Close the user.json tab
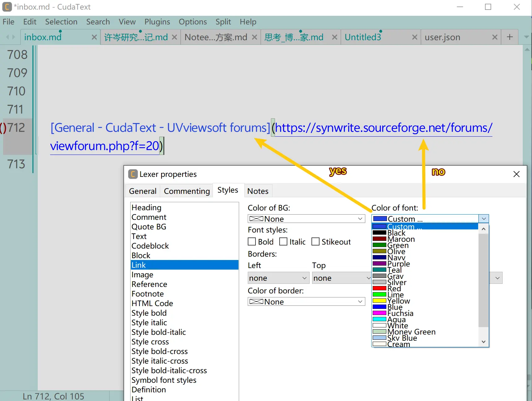532x401 pixels. click(x=495, y=37)
